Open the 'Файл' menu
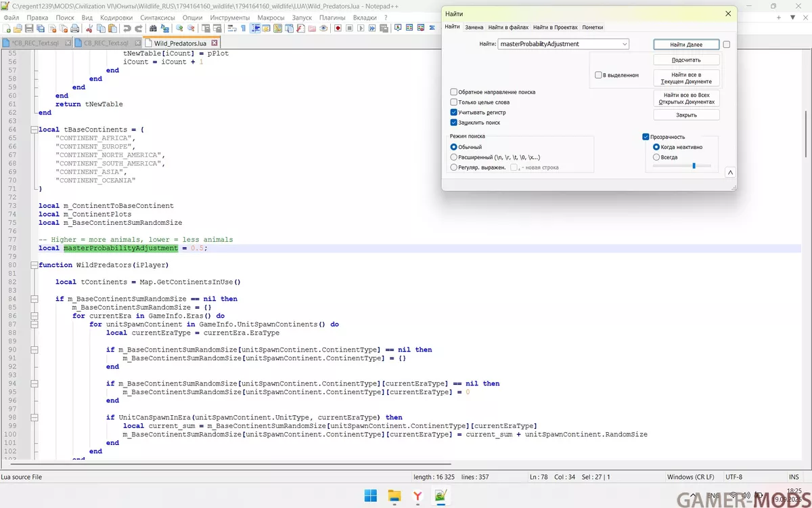Viewport: 812px width, 508px height. point(11,17)
